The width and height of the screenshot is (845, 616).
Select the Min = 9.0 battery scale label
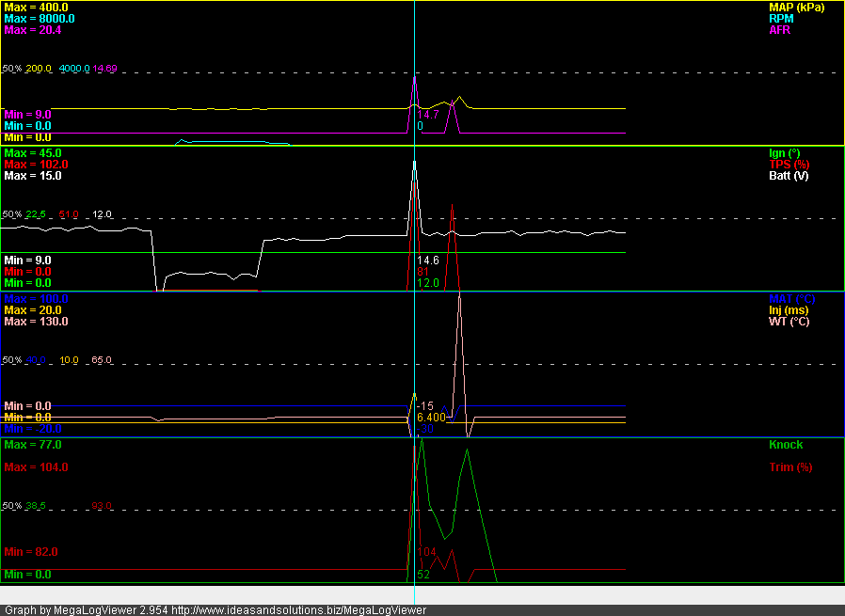point(27,261)
